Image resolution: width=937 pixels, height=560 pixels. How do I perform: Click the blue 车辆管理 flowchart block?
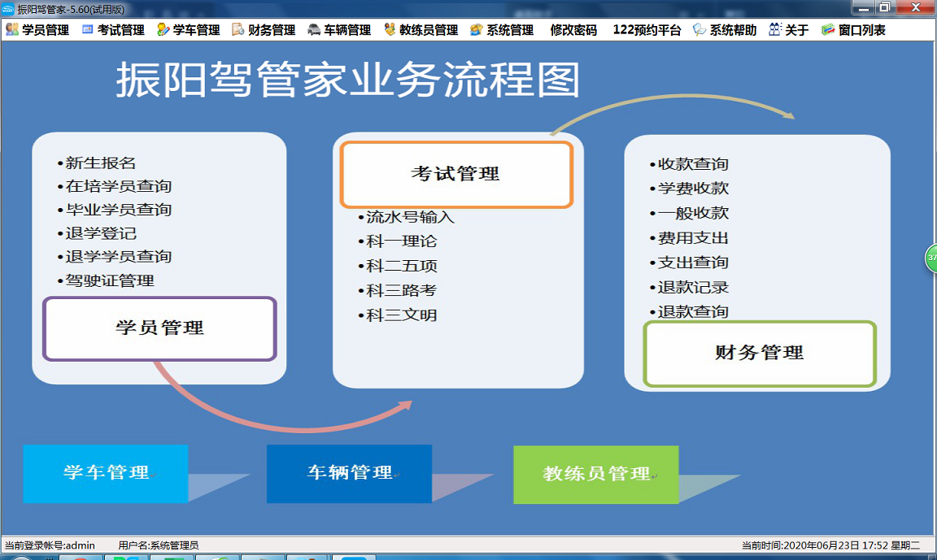pos(348,473)
